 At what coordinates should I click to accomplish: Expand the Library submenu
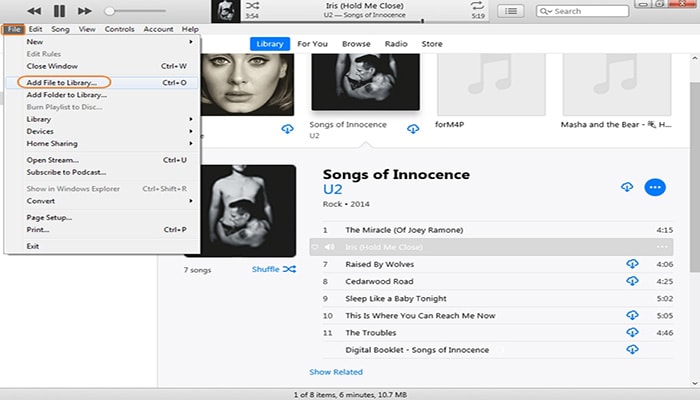102,119
